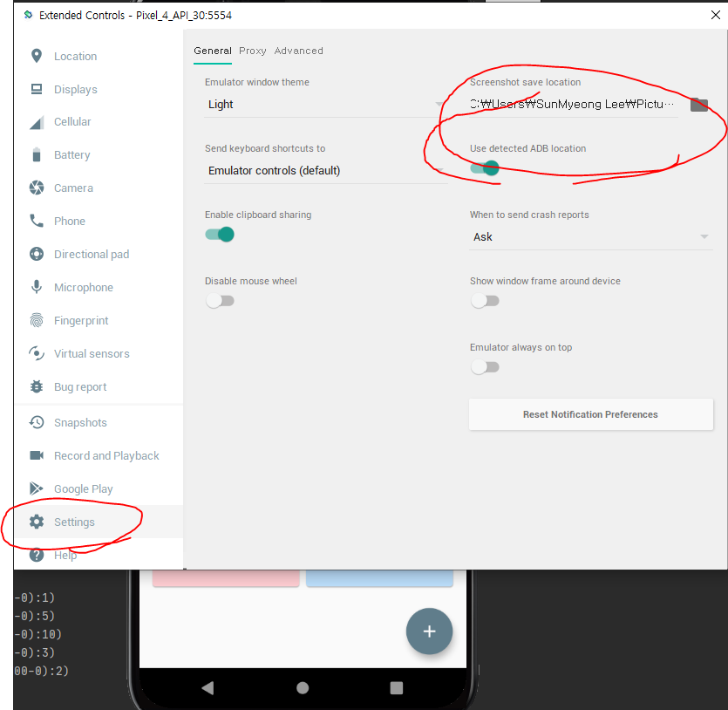Switch to the Advanced tab
This screenshot has height=710, width=728.
click(298, 51)
